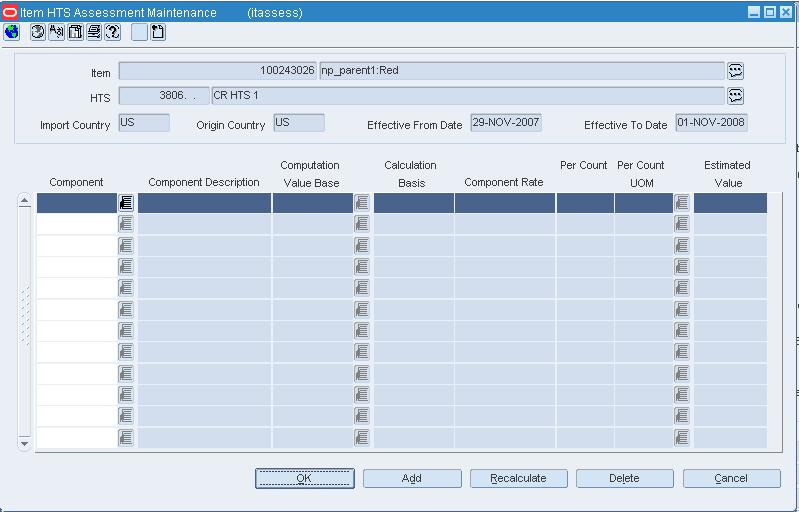Click the document-with-arrow toolbar icon
The height and width of the screenshot is (512, 799).
pyautogui.click(x=158, y=32)
